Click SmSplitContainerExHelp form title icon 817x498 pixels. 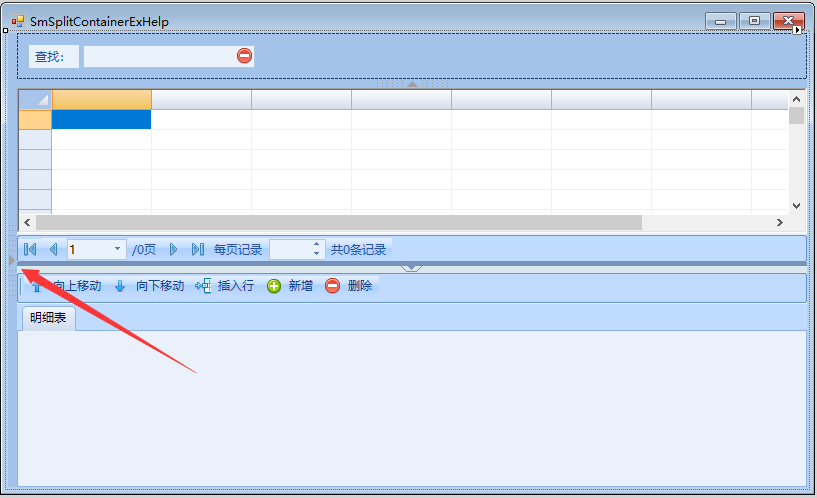(x=18, y=21)
